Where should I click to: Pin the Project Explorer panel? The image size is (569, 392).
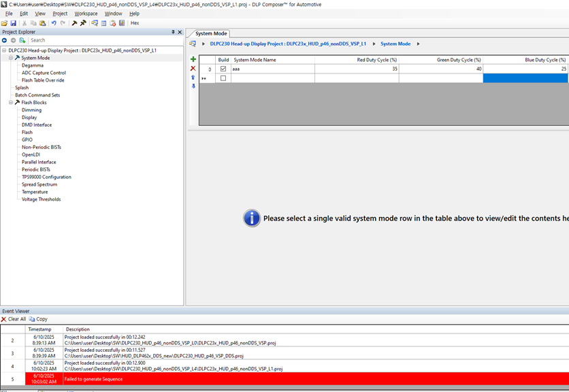tap(173, 32)
